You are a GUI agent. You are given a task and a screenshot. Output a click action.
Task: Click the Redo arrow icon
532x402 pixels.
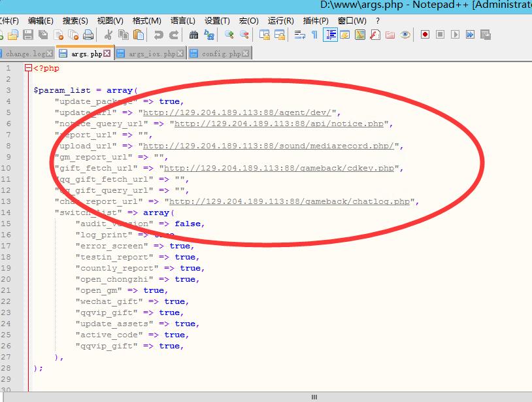point(173,35)
